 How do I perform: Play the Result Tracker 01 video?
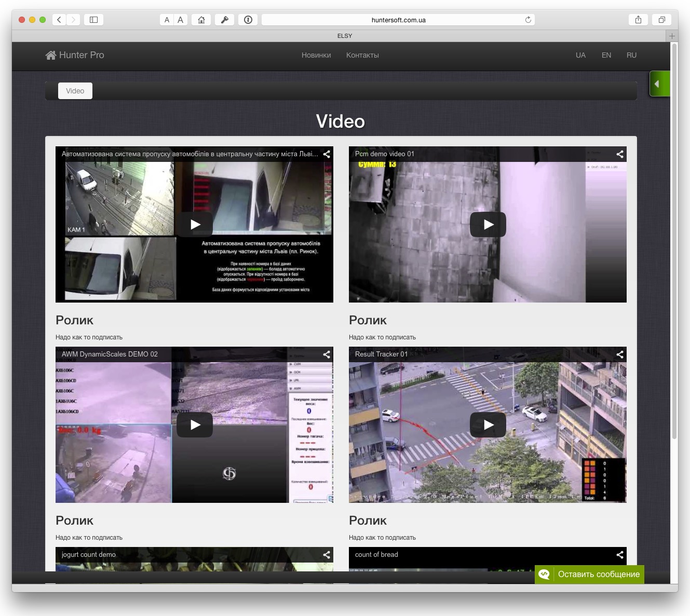pyautogui.click(x=488, y=425)
